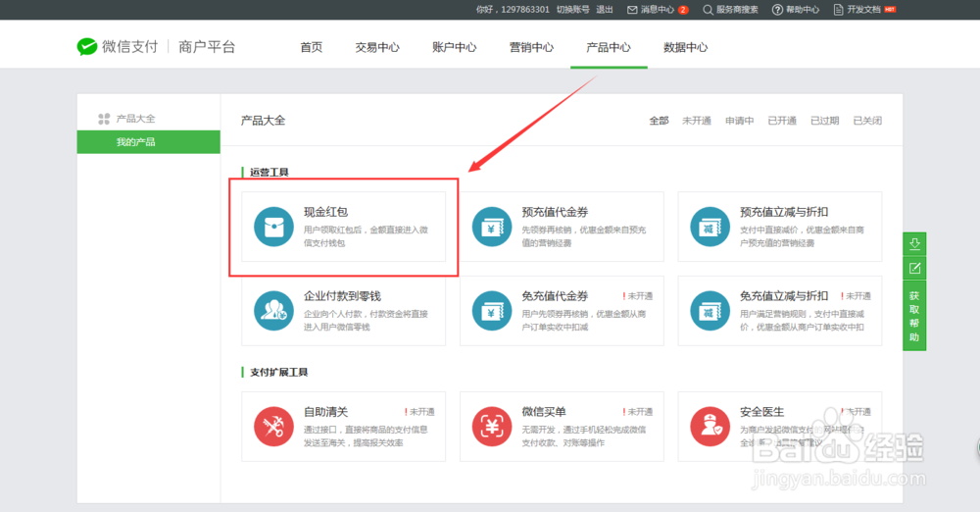The image size is (980, 512).
Task: Select 产品大全 in left sidebar
Action: point(135,119)
